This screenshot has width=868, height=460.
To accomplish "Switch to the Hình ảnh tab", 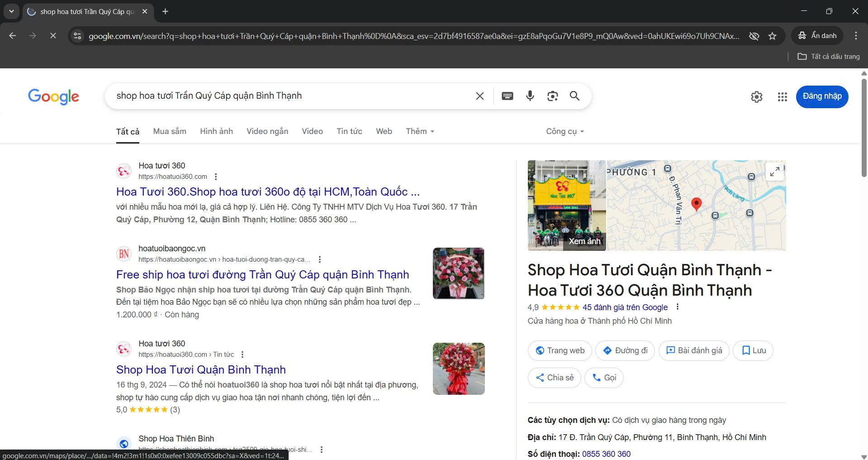I will point(216,131).
